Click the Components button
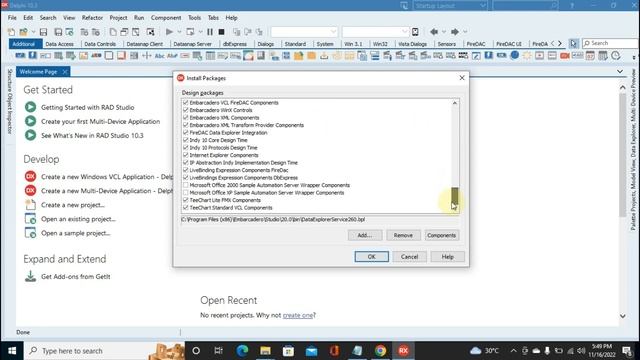 (x=441, y=235)
